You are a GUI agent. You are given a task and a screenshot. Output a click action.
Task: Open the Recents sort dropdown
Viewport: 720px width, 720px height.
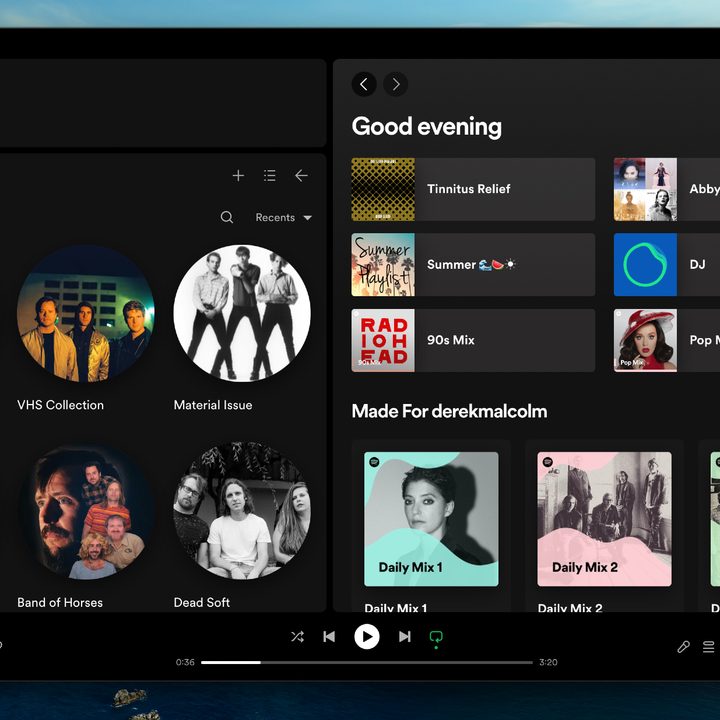(x=283, y=217)
